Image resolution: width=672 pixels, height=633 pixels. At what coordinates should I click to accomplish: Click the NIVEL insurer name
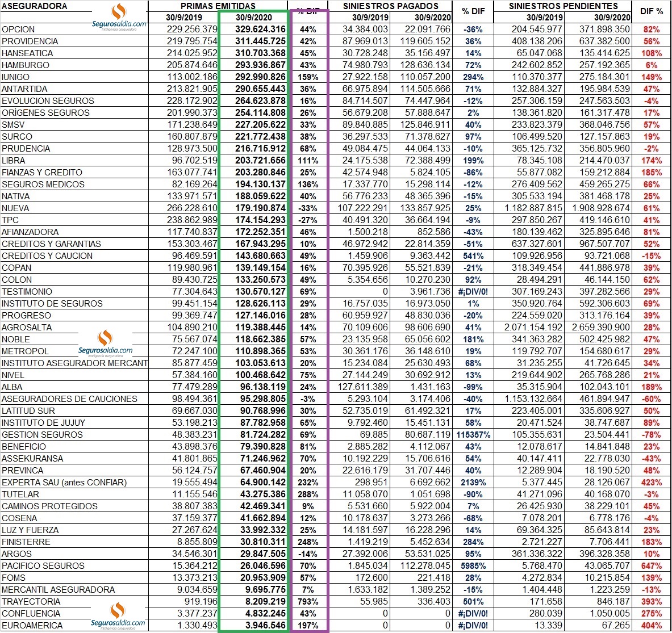coord(13,375)
